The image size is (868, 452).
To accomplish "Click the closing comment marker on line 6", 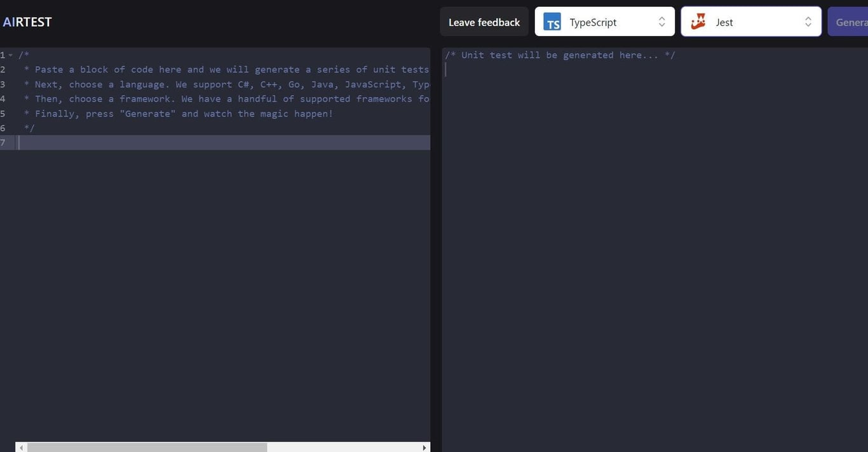I will point(29,128).
